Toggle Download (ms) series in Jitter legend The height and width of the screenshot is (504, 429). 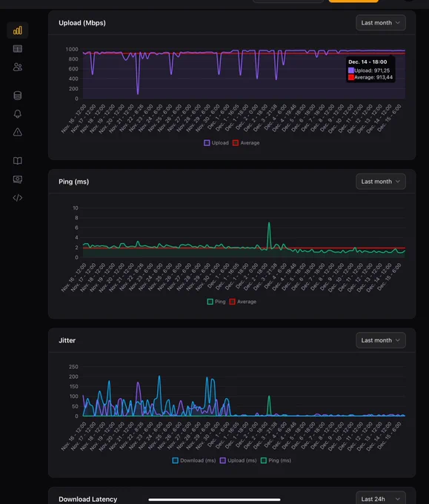pyautogui.click(x=194, y=460)
